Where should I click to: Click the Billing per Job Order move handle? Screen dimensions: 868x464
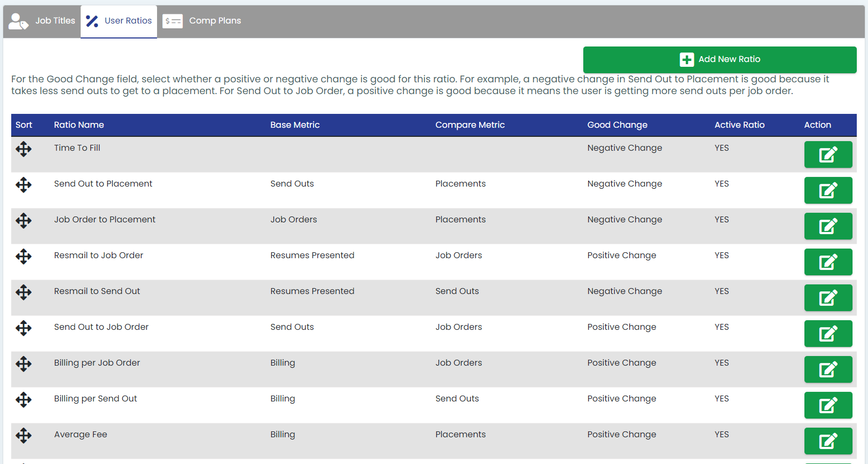pos(24,364)
